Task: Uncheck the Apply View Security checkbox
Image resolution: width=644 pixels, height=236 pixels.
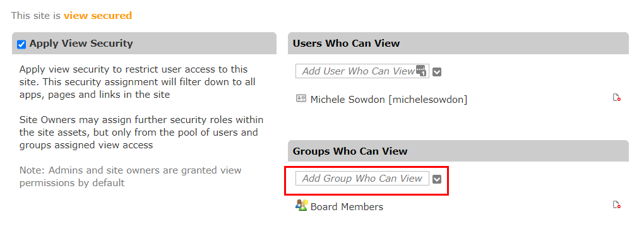Action: tap(21, 44)
